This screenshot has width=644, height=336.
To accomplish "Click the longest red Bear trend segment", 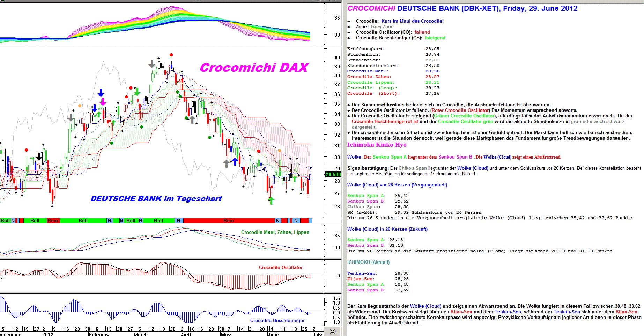I will pos(229,221).
